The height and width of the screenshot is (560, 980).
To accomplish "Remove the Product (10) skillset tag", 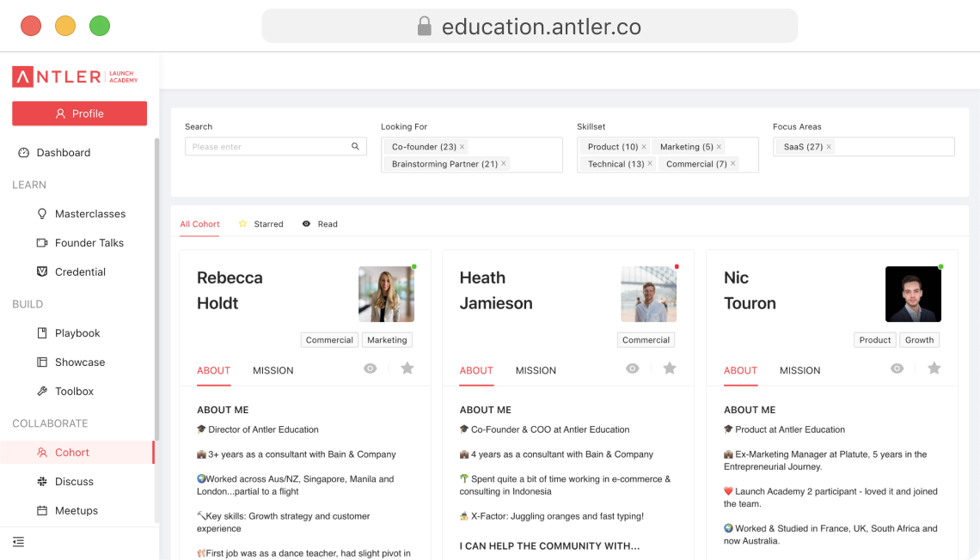I will (644, 147).
